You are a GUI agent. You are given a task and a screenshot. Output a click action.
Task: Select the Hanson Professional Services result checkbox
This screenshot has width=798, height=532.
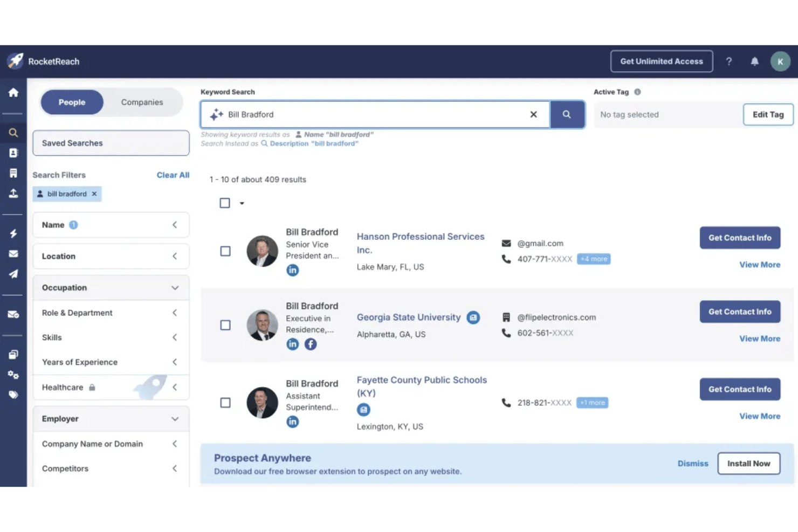click(225, 251)
